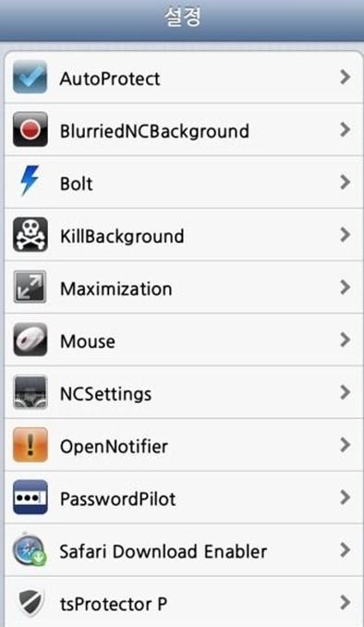Tap the Maximization arrows icon
The width and height of the screenshot is (364, 627).
pyautogui.click(x=30, y=287)
